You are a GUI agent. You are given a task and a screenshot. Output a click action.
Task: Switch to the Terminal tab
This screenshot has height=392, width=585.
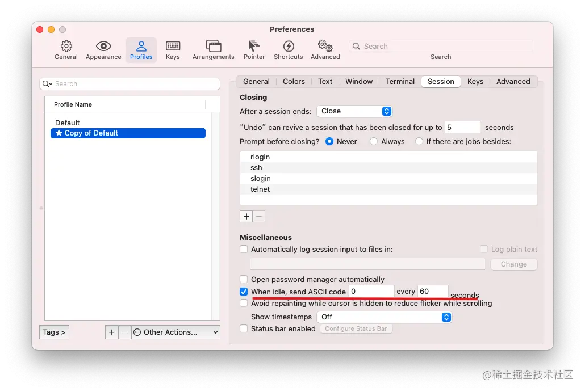400,81
